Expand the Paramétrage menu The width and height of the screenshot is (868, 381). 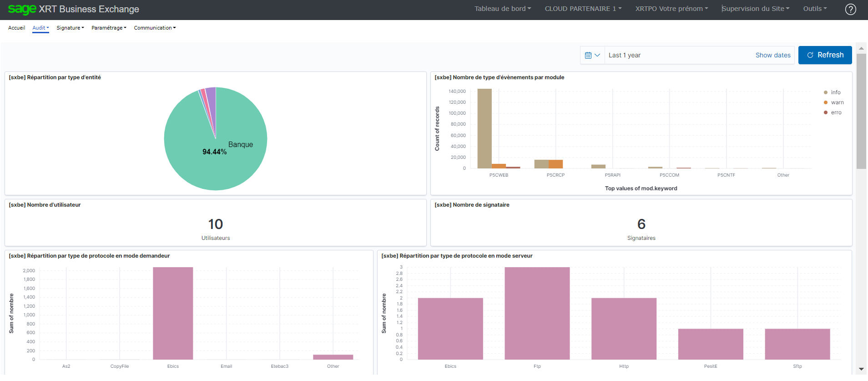pos(109,28)
